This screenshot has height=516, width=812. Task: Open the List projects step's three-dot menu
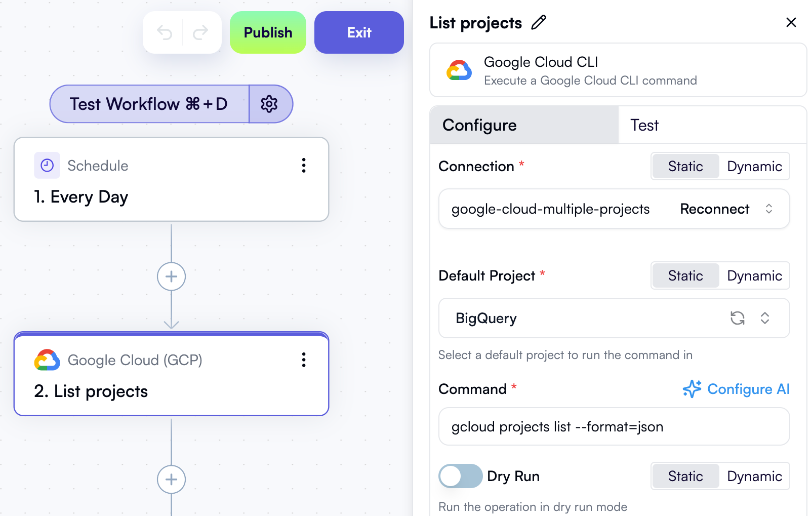(304, 360)
